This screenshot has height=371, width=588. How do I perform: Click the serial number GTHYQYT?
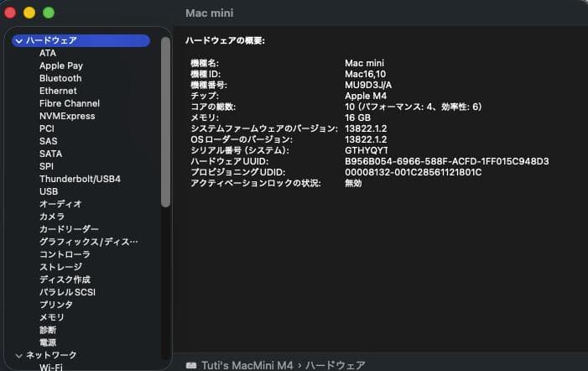[x=367, y=150]
